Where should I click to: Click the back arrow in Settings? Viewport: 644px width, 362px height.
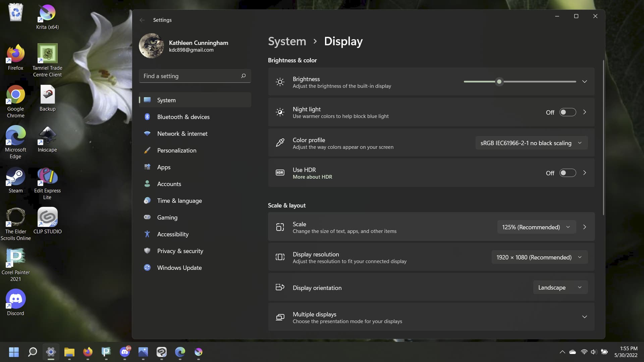[142, 20]
